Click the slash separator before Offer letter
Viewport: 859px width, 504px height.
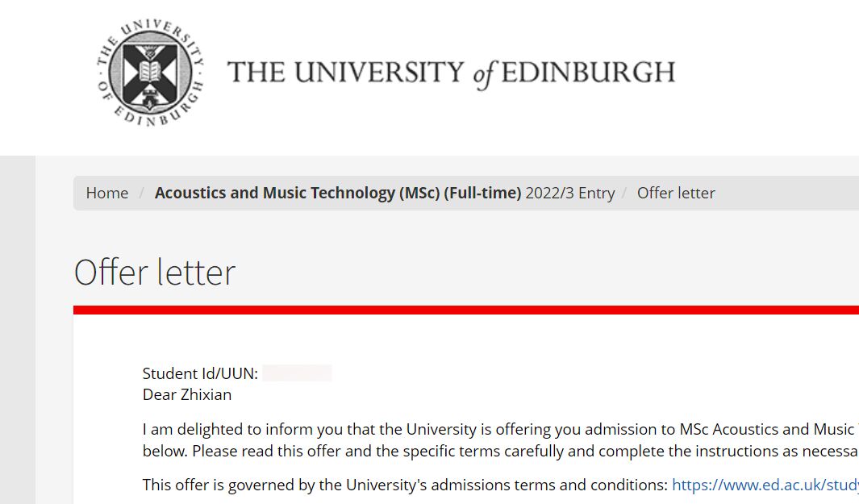coord(624,193)
